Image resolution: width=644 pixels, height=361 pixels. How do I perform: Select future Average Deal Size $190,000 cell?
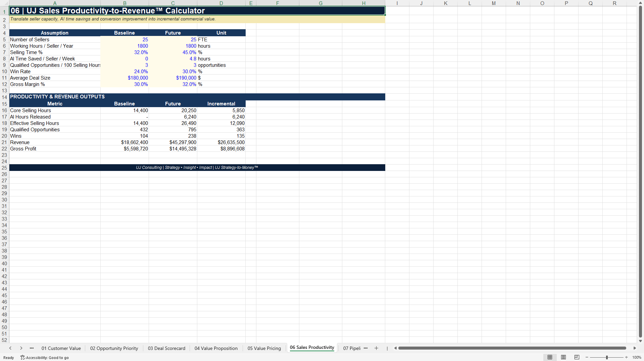[173, 78]
